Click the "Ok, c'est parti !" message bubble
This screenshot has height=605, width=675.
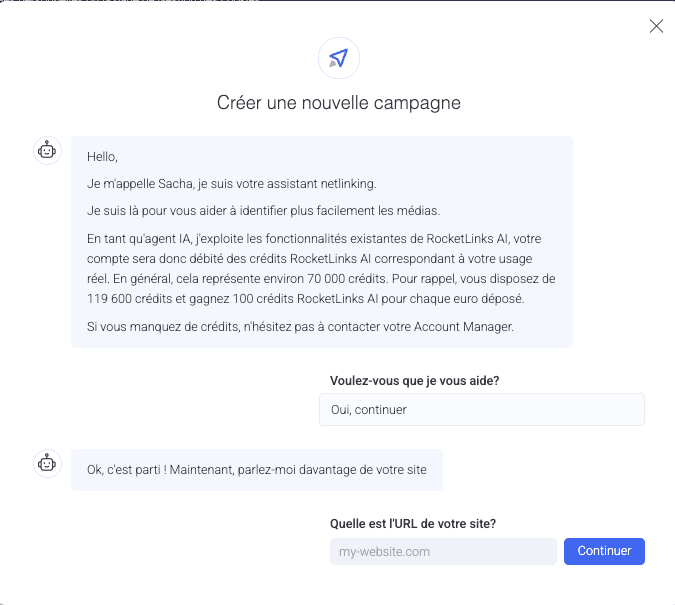coord(256,469)
